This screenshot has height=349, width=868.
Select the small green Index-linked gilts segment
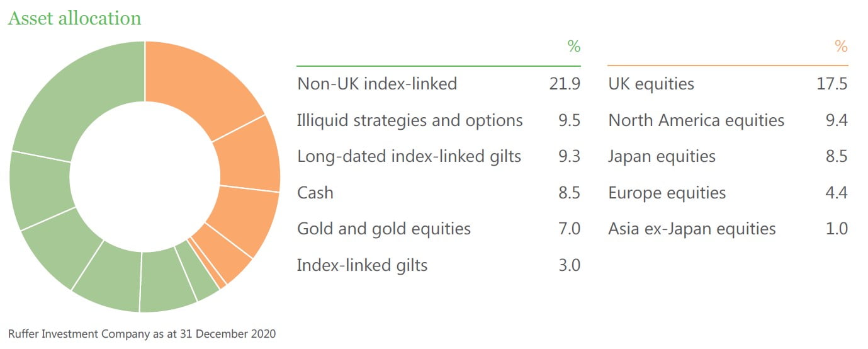pos(196,277)
